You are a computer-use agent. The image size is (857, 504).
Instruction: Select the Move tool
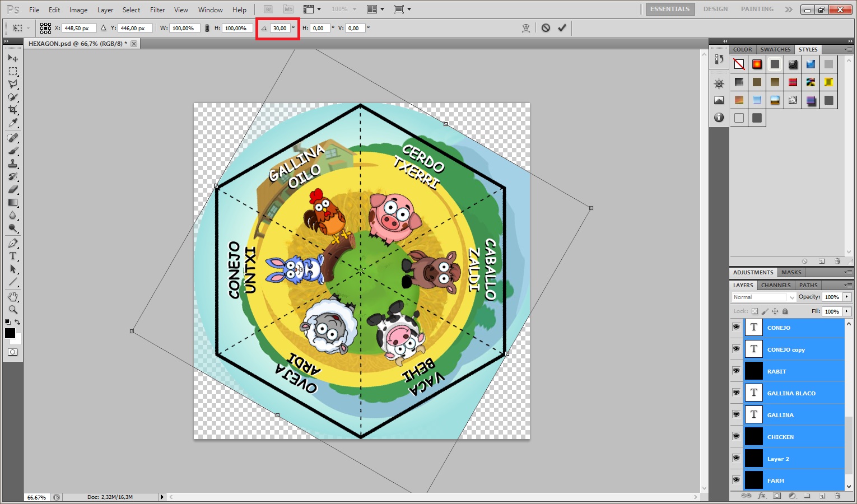click(13, 58)
